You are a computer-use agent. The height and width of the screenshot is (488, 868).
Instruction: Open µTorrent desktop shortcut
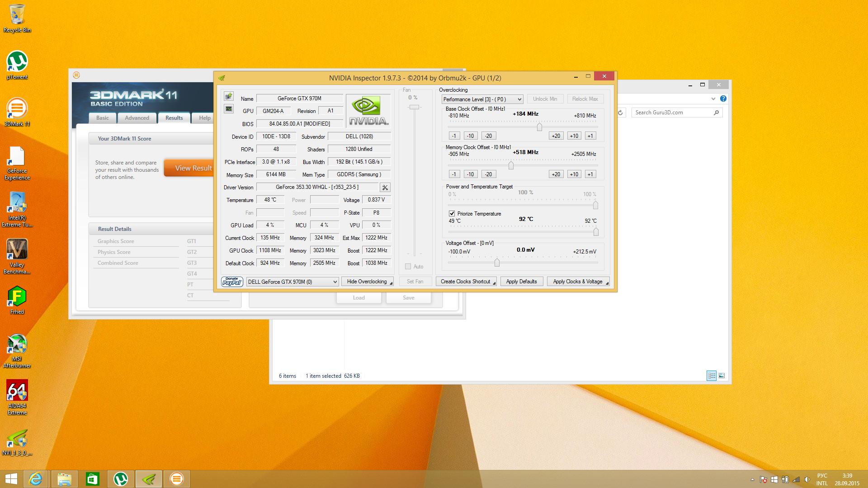[17, 66]
